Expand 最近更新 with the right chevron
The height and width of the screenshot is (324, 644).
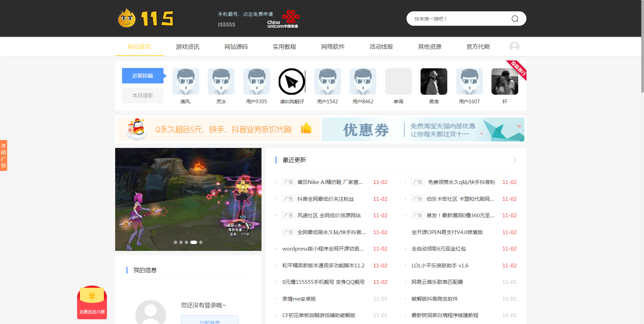513,160
